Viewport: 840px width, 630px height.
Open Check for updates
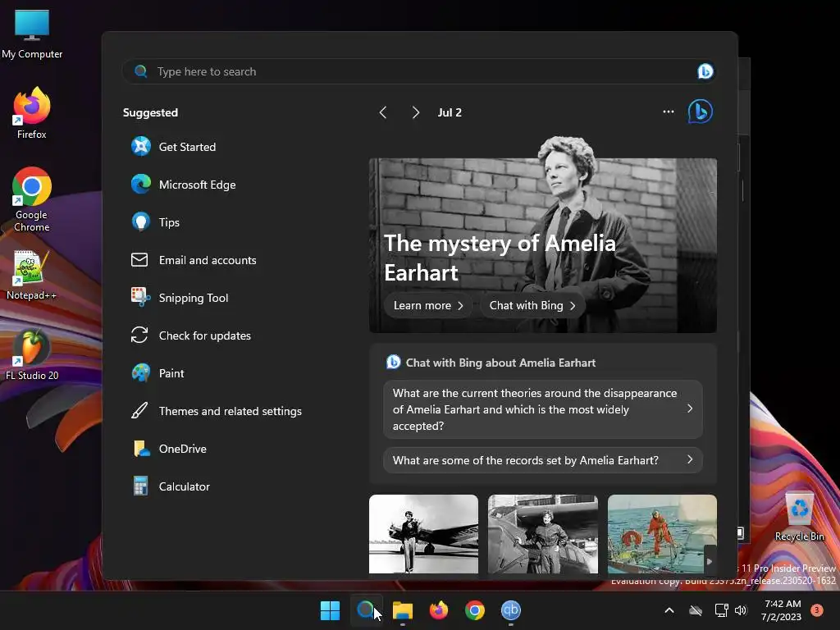pyautogui.click(x=190, y=336)
